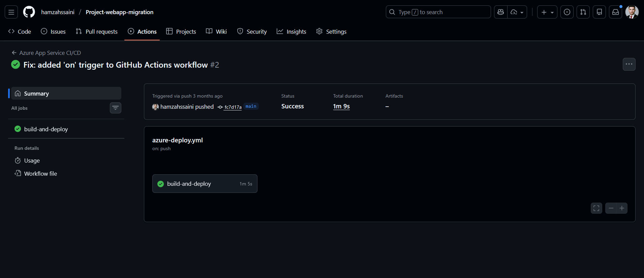This screenshot has width=644, height=278.
Task: Click azure-deploy.yml workflow file name
Action: (x=178, y=140)
